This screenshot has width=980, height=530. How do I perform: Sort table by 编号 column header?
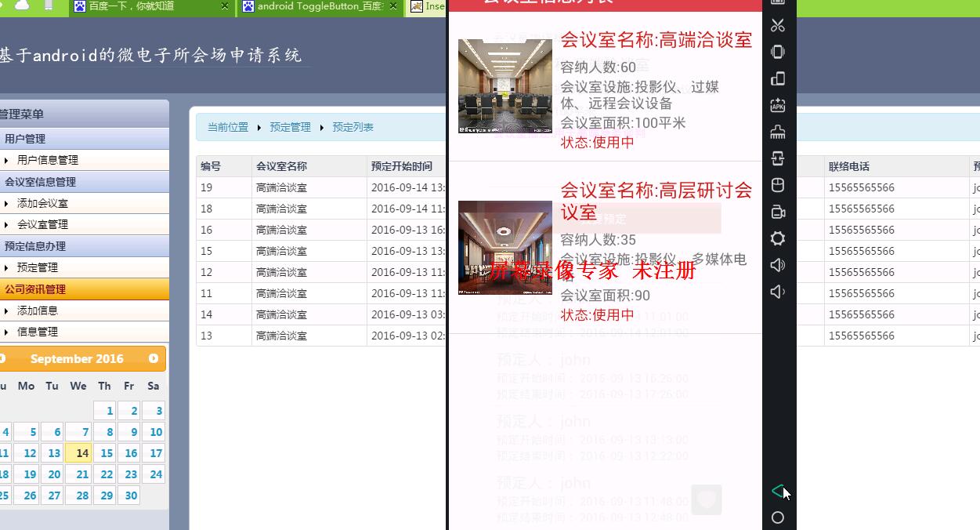(211, 166)
